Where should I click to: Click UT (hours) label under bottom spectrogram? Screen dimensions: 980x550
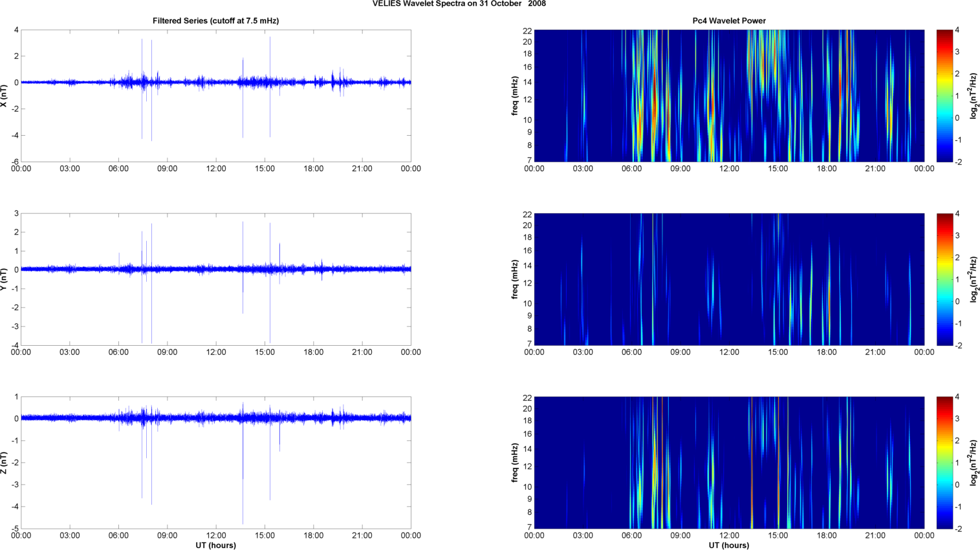coord(729,545)
